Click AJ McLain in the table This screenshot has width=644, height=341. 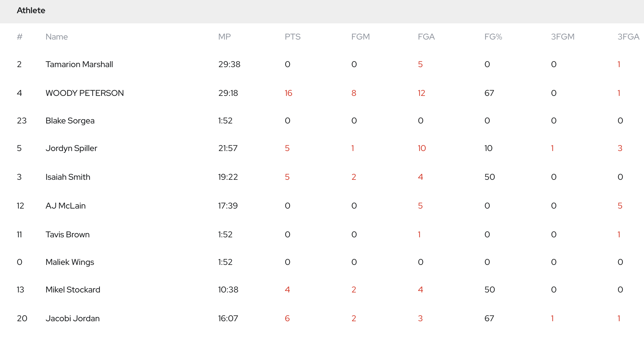tap(65, 206)
